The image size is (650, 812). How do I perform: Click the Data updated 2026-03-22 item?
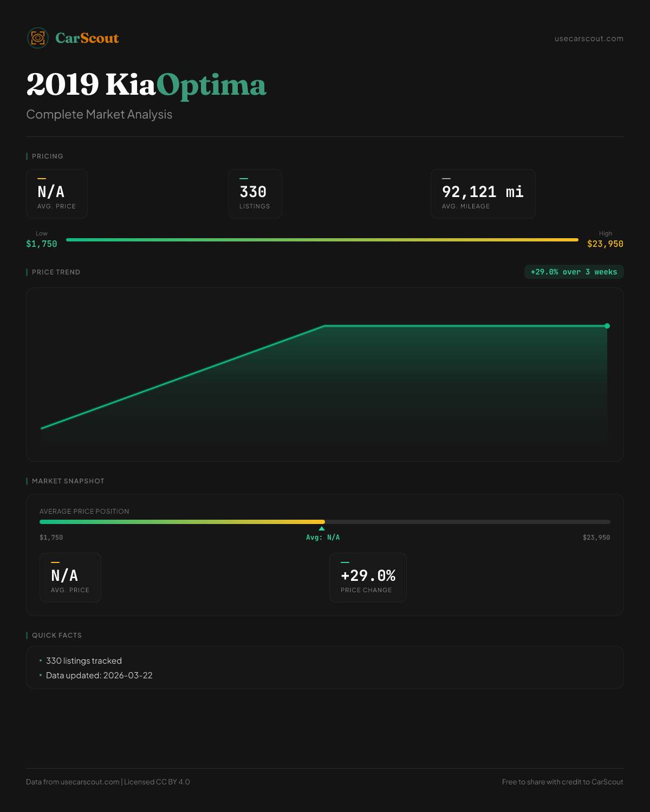[99, 676]
